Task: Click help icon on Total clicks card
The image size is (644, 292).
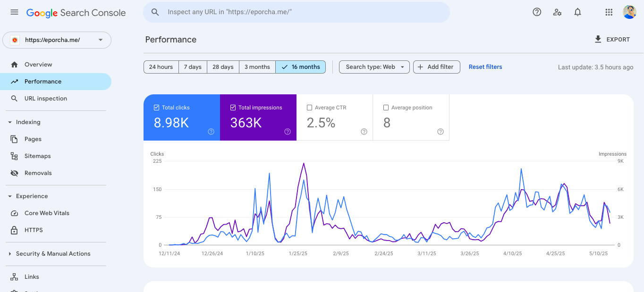Action: coord(211,132)
